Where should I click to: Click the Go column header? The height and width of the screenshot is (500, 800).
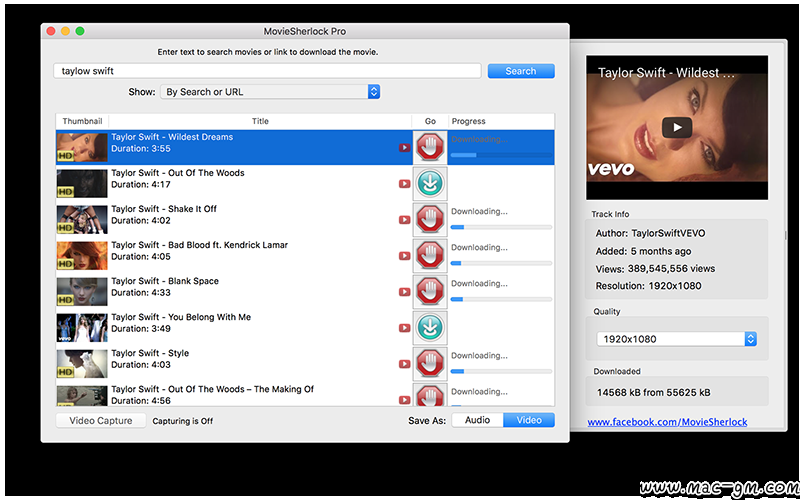[430, 121]
